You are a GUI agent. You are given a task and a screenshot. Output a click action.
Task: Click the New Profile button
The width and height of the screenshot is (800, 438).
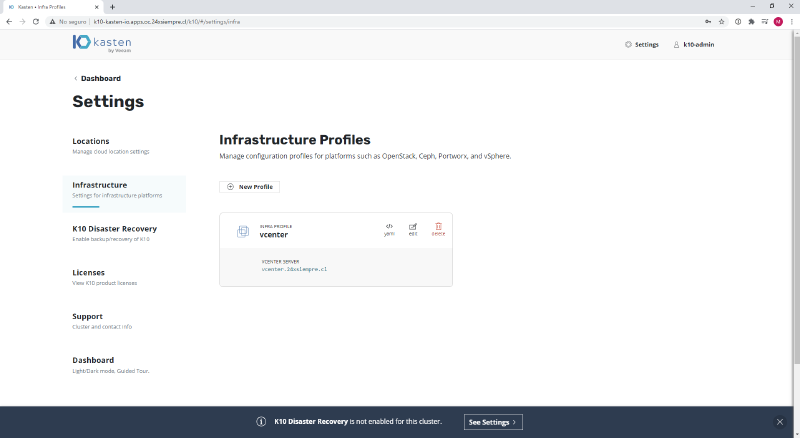coord(249,187)
